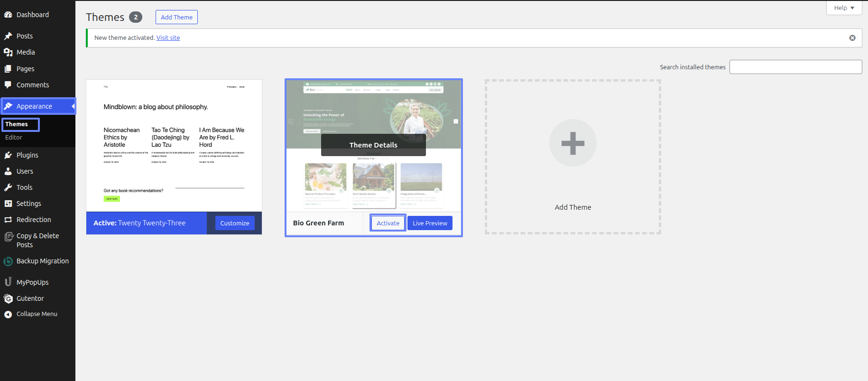Activate the Bio Green Farm theme
The height and width of the screenshot is (381, 868).
coord(388,223)
